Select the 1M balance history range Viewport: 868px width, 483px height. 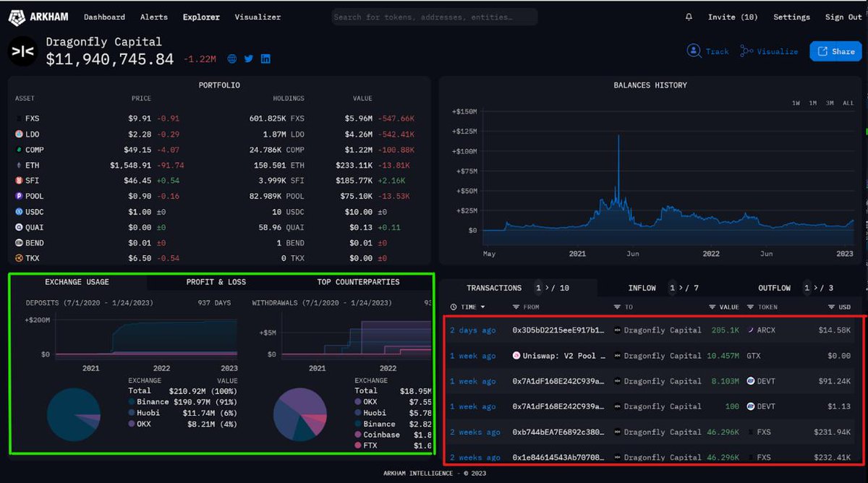pyautogui.click(x=813, y=103)
